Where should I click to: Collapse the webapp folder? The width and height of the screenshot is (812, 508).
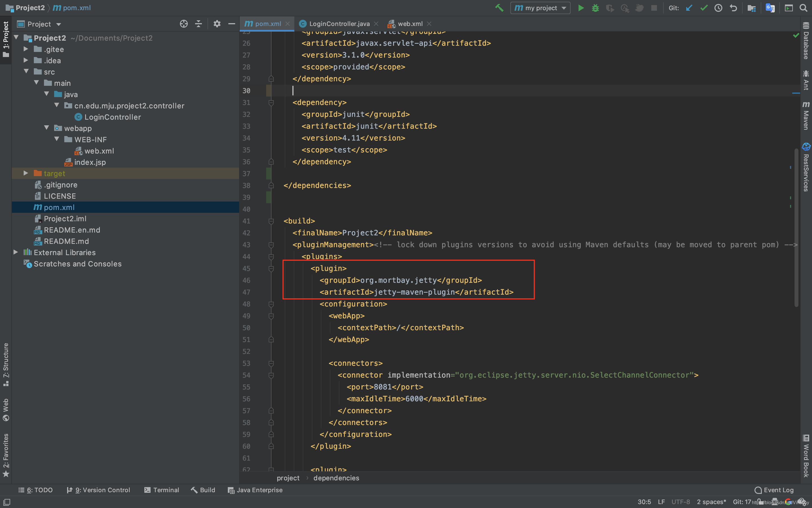[x=47, y=128]
